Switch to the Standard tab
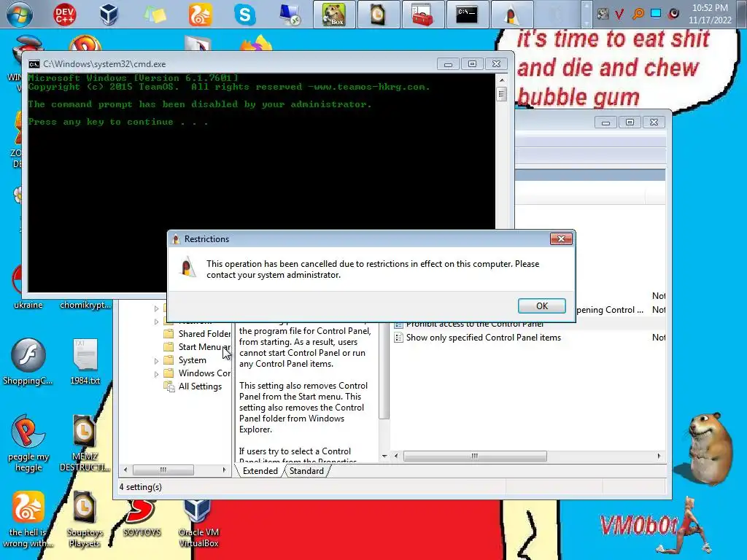This screenshot has height=560, width=747. [306, 471]
